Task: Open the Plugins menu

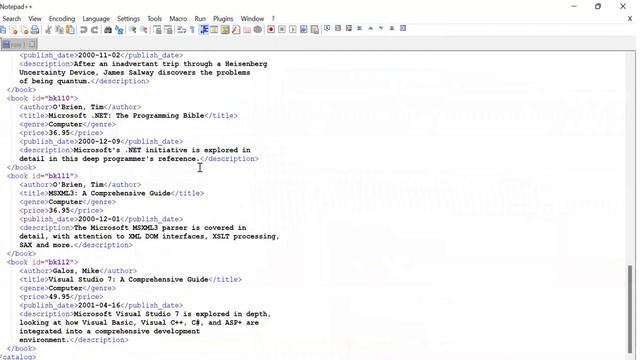Action: 223,19
